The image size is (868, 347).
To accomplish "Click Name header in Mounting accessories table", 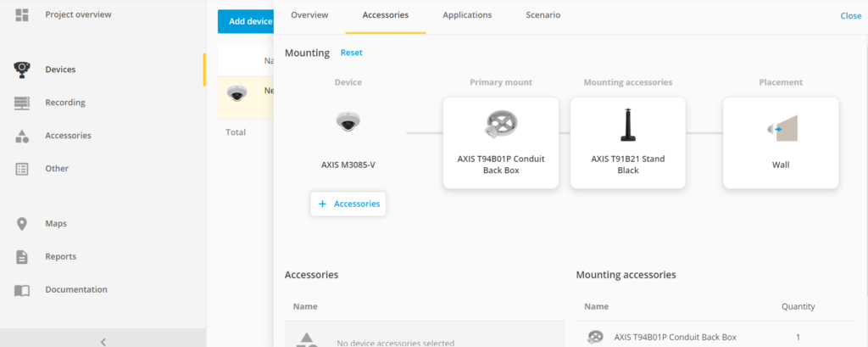I will pos(596,306).
